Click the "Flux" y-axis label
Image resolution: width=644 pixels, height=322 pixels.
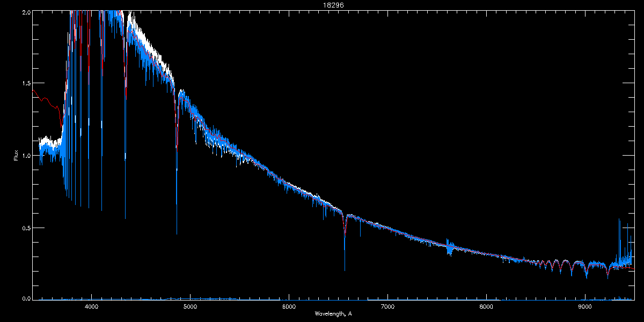tap(16, 155)
